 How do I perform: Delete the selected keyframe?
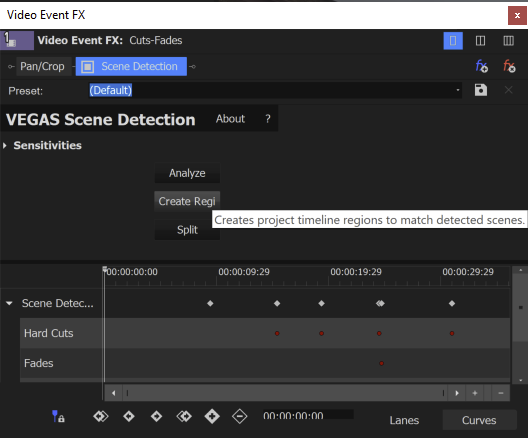coord(239,416)
